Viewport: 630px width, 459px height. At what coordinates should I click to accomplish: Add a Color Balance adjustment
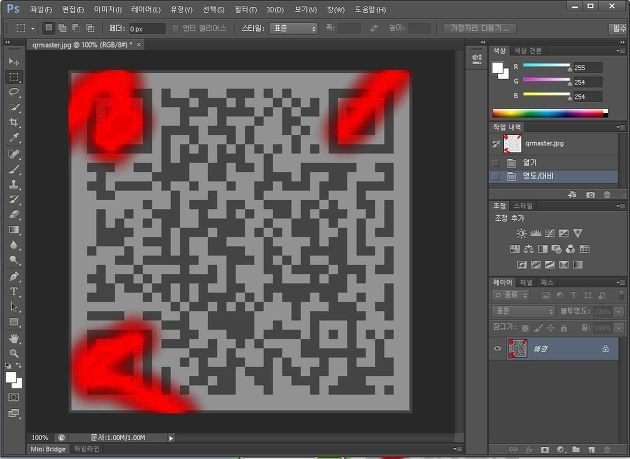tap(529, 249)
